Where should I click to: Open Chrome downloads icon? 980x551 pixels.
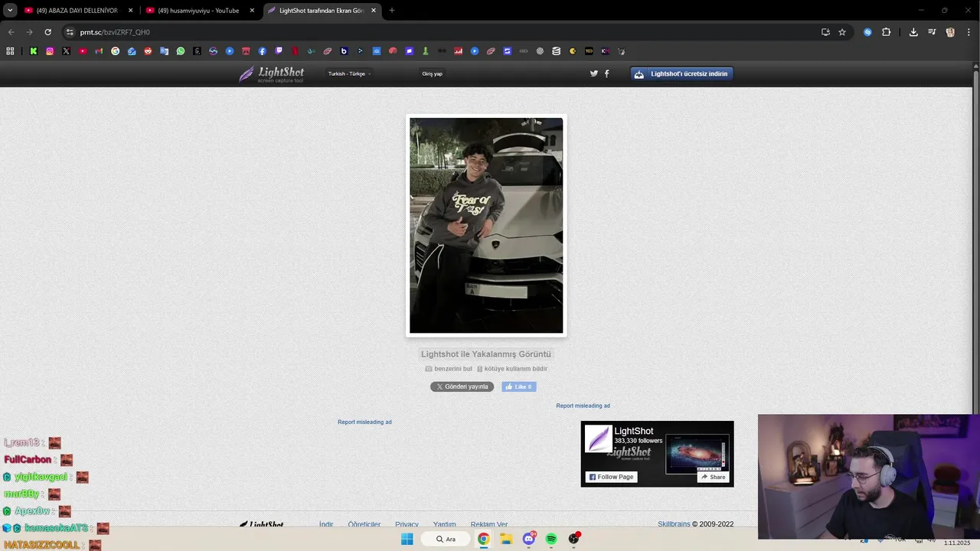click(x=913, y=32)
